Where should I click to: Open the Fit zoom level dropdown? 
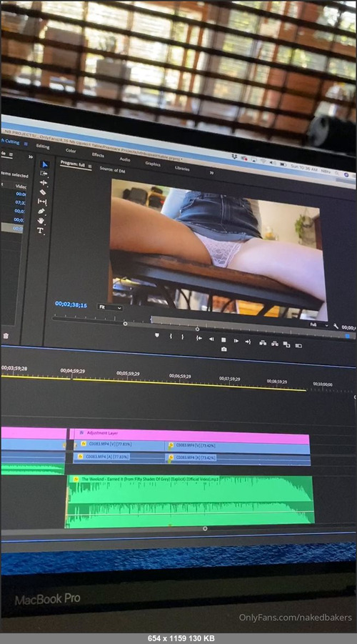tap(109, 307)
